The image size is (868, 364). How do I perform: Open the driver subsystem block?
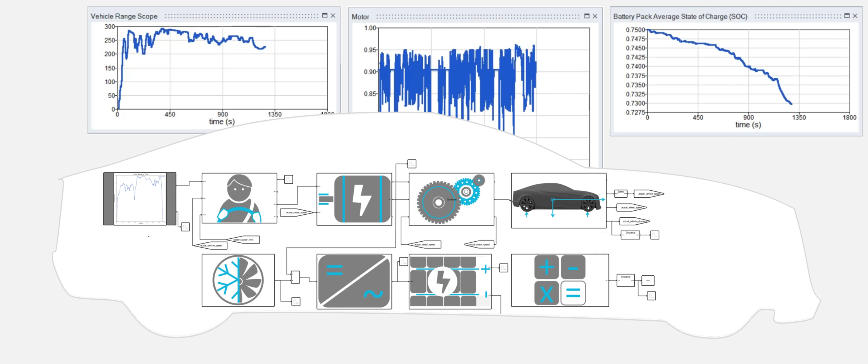click(239, 198)
